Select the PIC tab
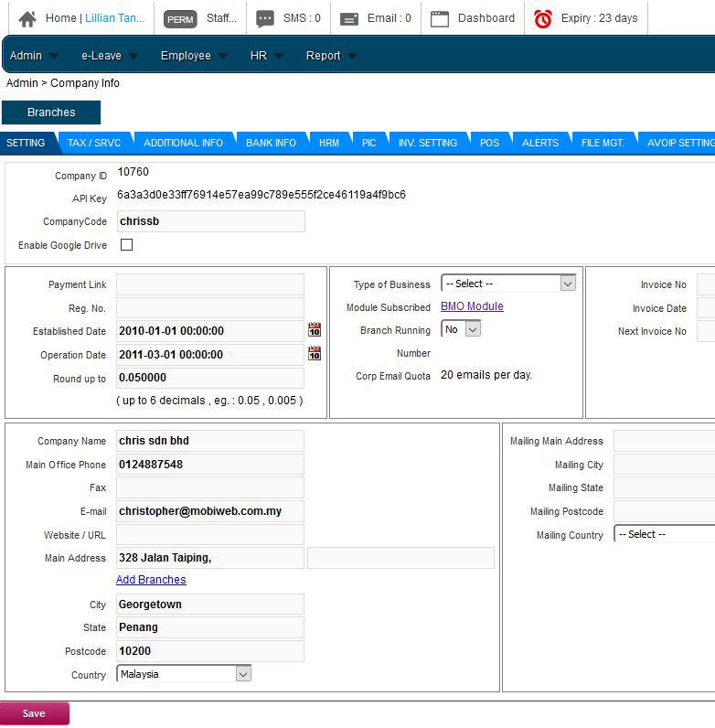The height and width of the screenshot is (728, 715). tap(368, 143)
